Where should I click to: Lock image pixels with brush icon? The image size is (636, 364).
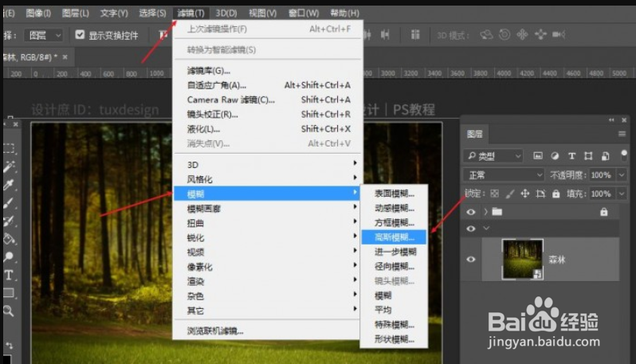click(510, 194)
